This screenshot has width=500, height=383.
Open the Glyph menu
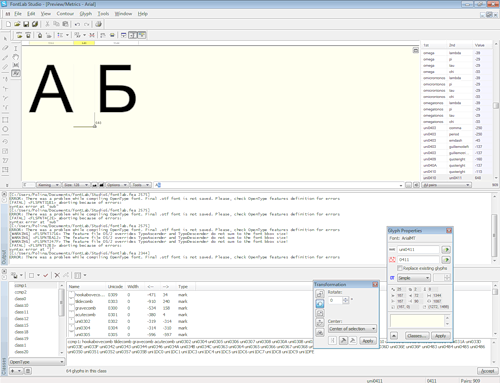click(x=86, y=14)
